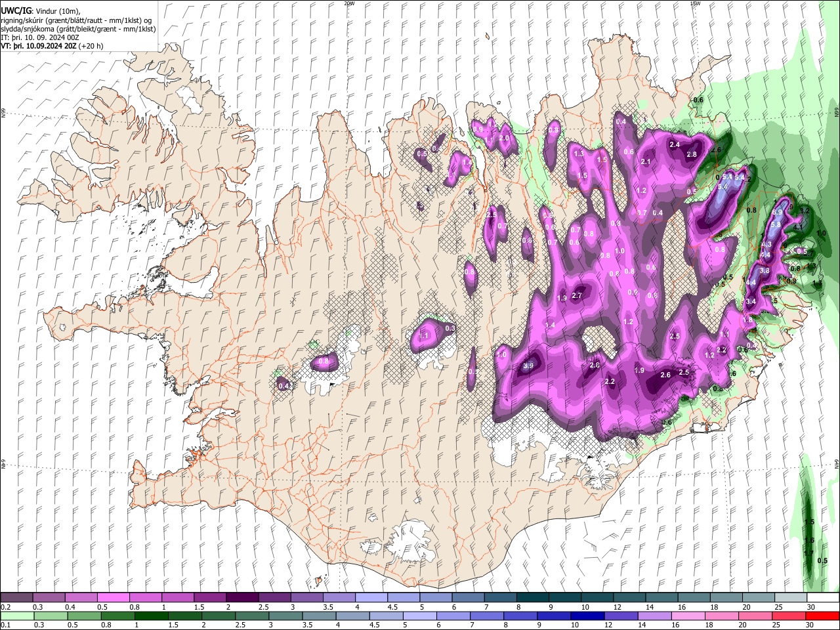
Task: Select snow legend swatch between 1 and 1.5
Action: [x=177, y=597]
